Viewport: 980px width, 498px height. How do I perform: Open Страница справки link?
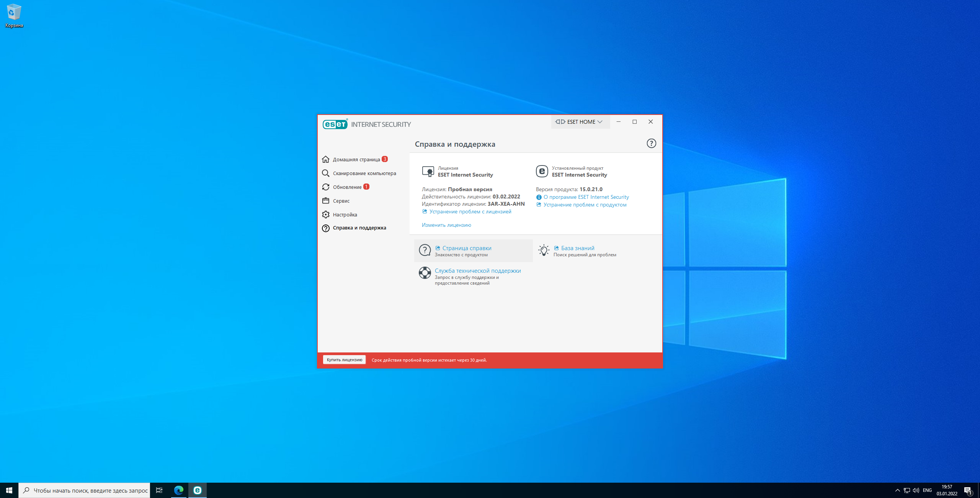467,248
